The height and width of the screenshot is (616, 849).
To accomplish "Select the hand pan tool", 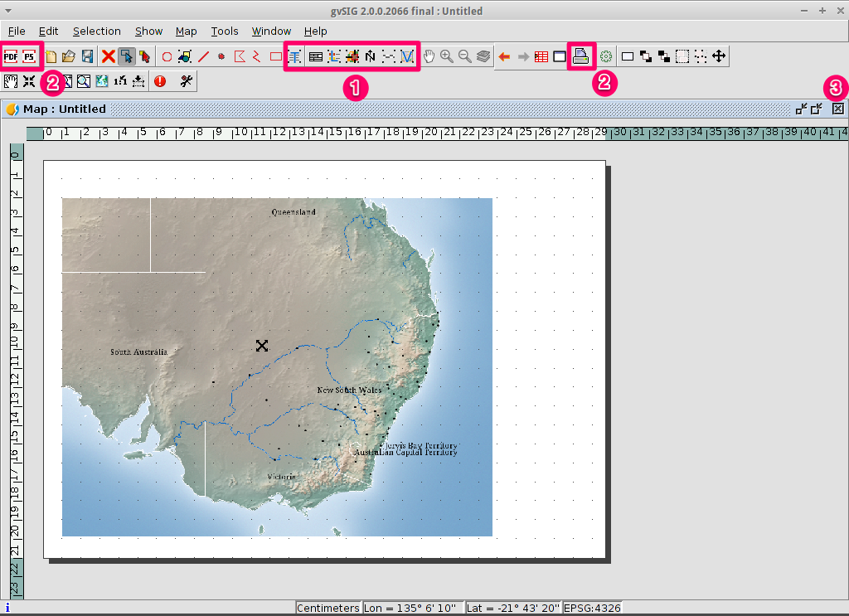I will click(429, 56).
